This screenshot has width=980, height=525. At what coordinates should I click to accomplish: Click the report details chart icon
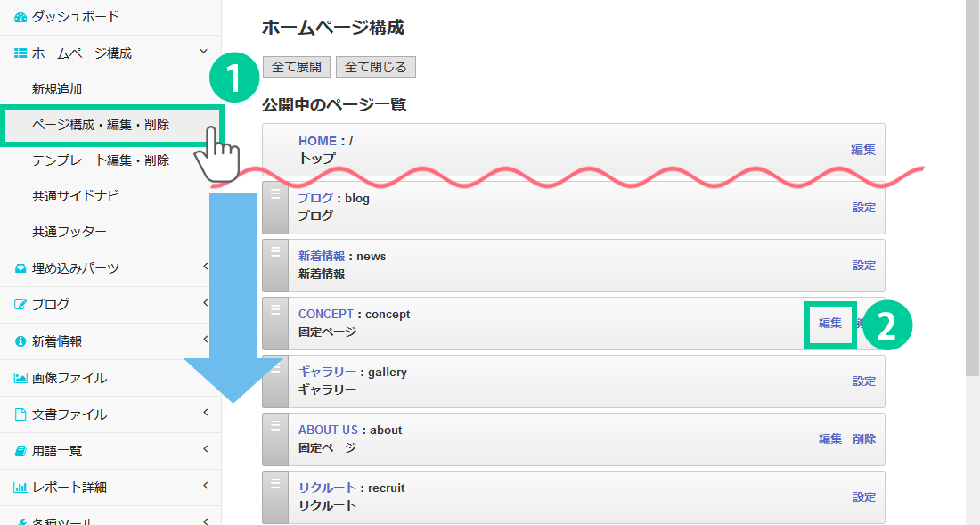20,488
